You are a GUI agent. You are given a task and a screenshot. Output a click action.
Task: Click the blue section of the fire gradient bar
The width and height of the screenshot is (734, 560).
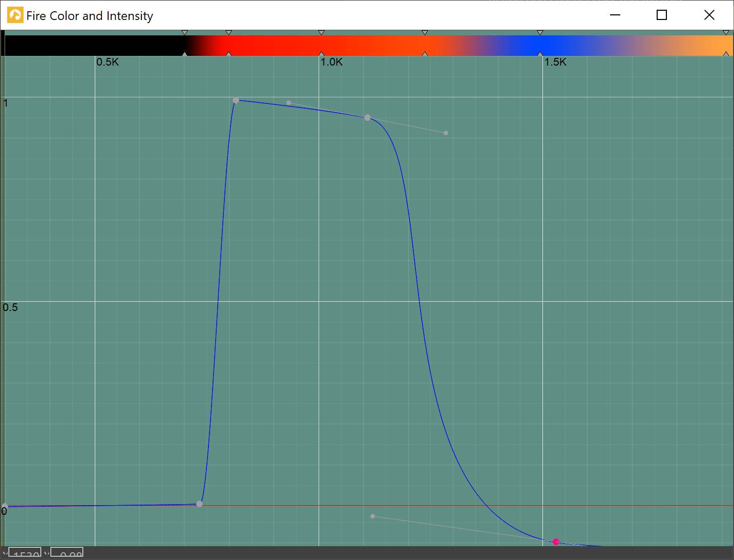(533, 45)
